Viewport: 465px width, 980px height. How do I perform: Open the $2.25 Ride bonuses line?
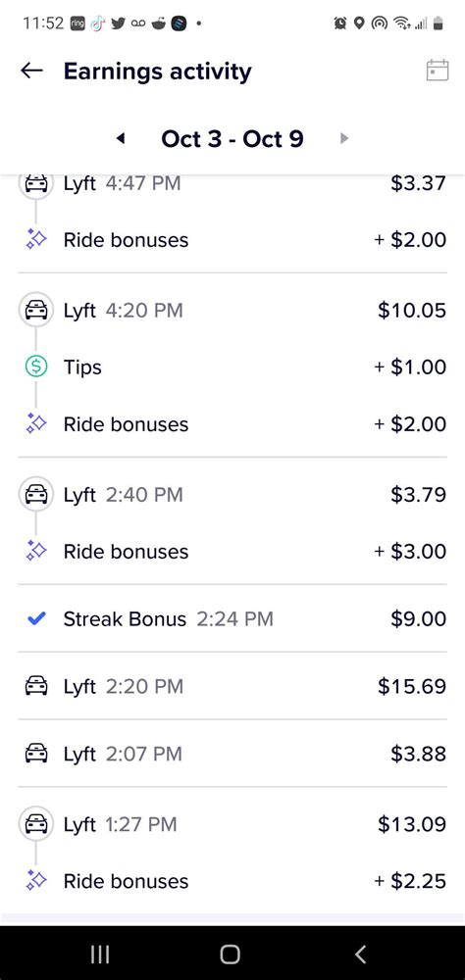pyautogui.click(x=232, y=881)
